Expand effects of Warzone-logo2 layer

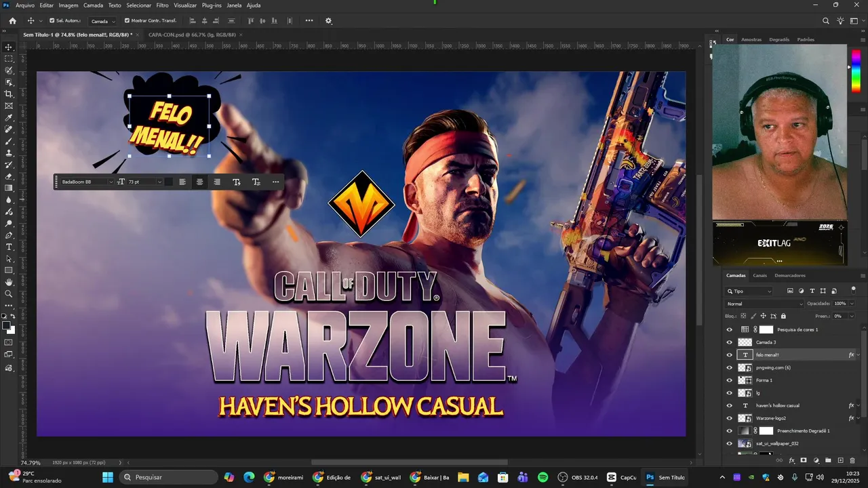pos(859,418)
